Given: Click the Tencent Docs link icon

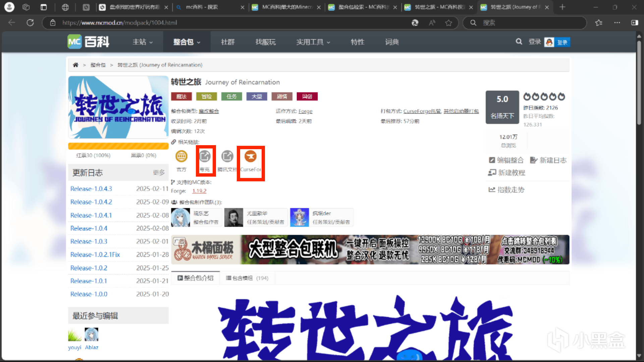Looking at the screenshot, I should click(x=227, y=156).
